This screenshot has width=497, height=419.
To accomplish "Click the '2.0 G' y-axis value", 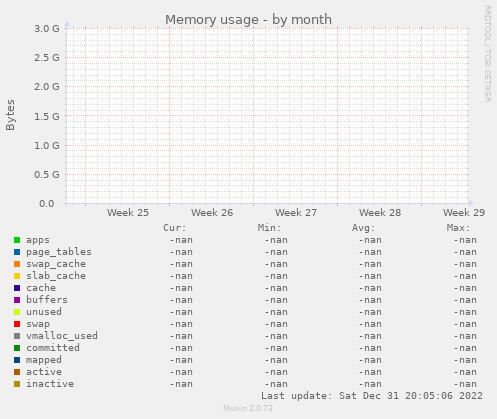I will [x=47, y=87].
